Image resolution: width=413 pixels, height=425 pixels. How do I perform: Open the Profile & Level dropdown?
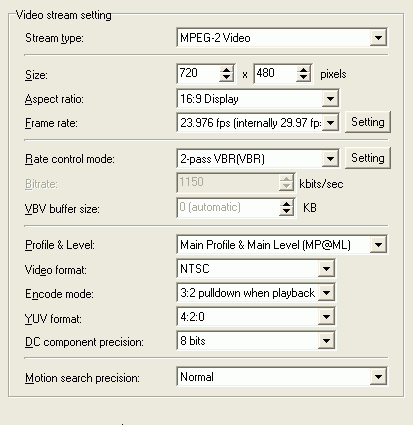(378, 245)
